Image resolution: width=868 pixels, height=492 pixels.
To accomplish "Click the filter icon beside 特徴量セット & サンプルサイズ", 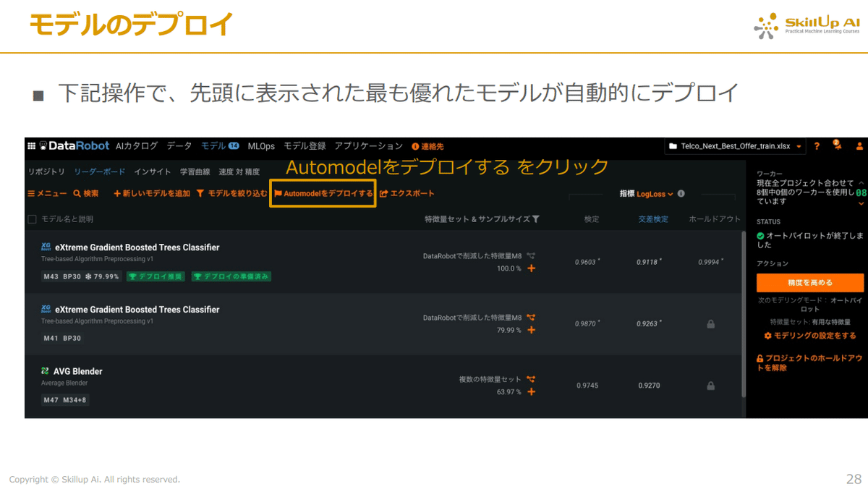I will 536,219.
